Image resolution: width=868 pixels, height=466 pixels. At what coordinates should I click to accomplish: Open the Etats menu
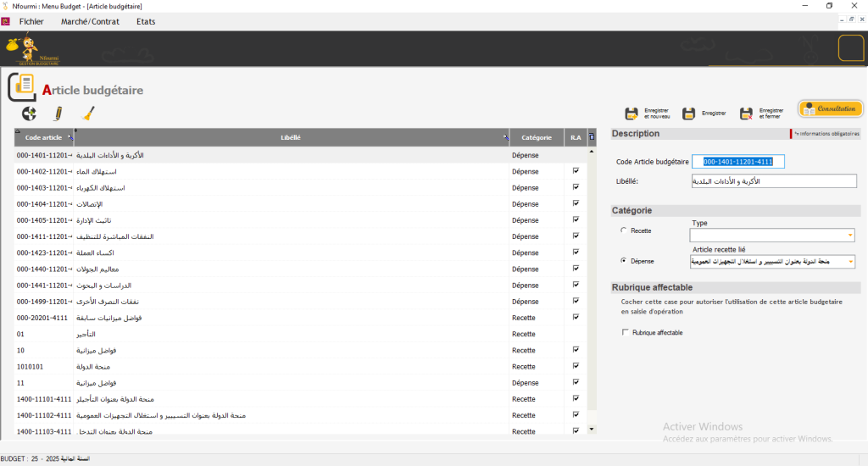pyautogui.click(x=146, y=21)
